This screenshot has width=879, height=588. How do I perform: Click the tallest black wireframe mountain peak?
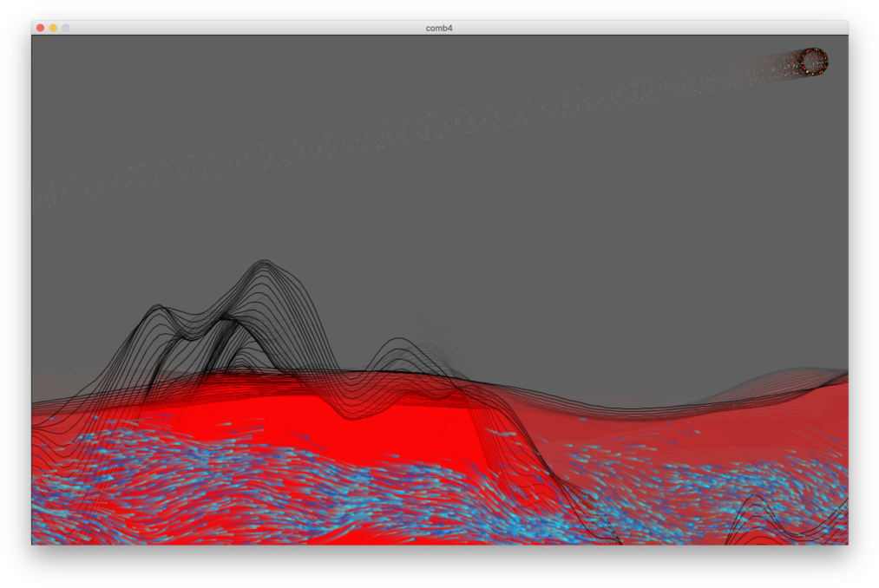point(263,264)
